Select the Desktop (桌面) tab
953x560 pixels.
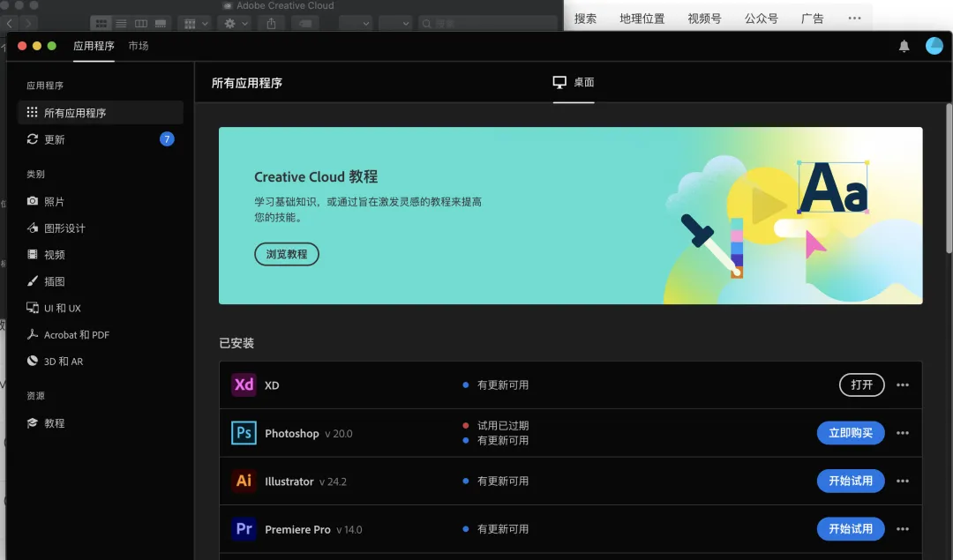click(x=574, y=83)
